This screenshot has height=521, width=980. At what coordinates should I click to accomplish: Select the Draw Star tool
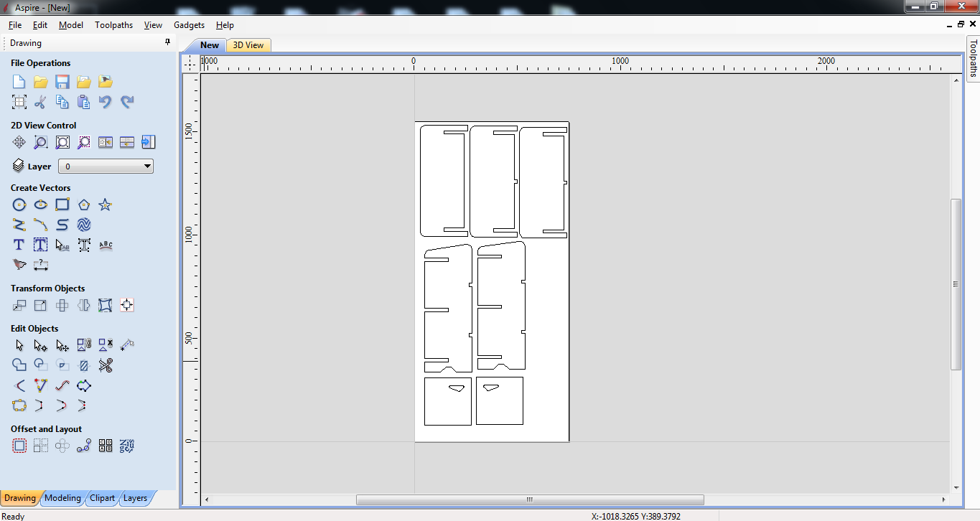coord(106,205)
